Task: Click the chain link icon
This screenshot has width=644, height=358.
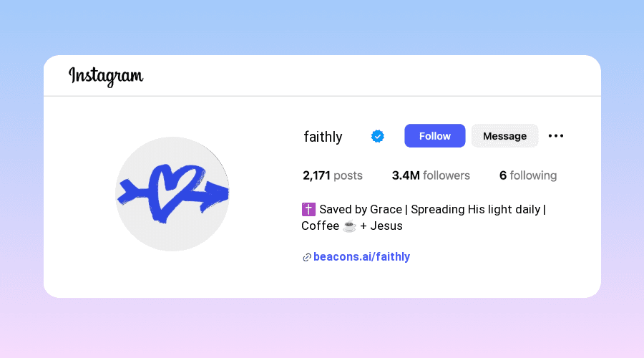Action: coord(307,257)
